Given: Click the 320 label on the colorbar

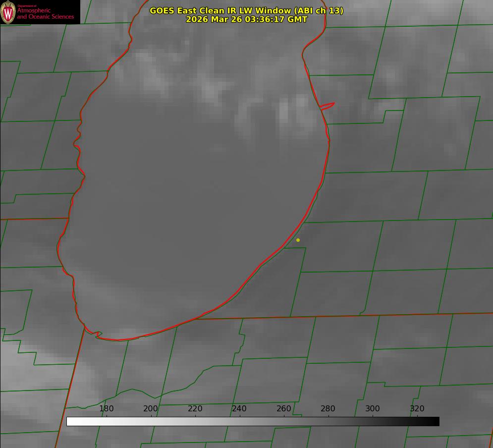Looking at the screenshot, I should coord(417,409).
